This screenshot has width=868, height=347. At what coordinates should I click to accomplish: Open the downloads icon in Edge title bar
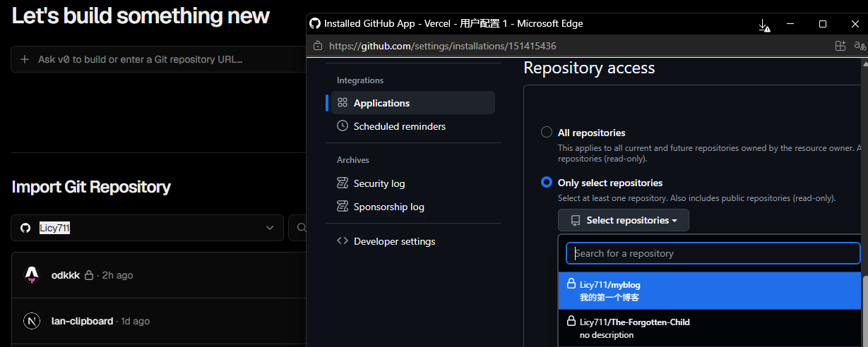click(764, 25)
